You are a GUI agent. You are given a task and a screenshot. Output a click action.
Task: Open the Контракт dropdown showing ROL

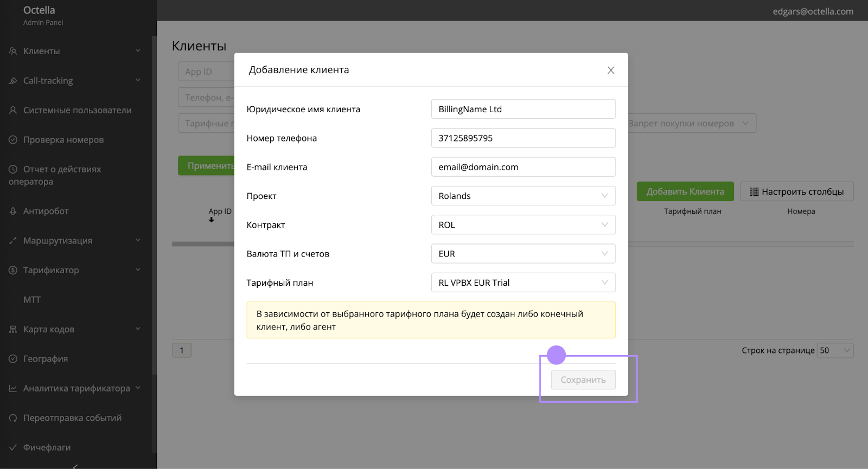pos(523,225)
